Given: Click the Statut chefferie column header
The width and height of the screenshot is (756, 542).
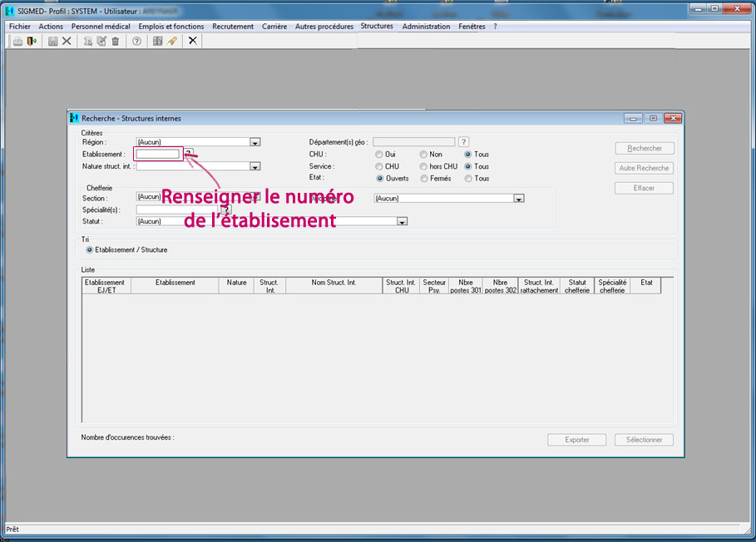Looking at the screenshot, I should click(x=577, y=286).
